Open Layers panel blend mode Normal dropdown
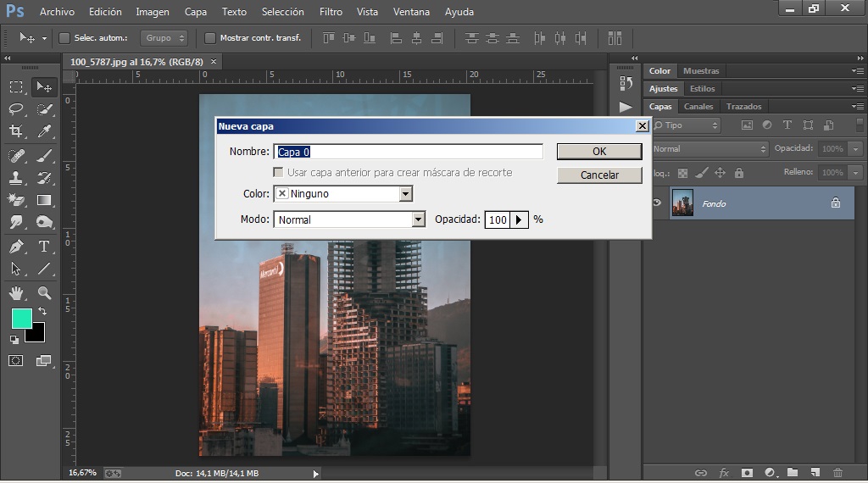The width and height of the screenshot is (868, 483). point(710,149)
